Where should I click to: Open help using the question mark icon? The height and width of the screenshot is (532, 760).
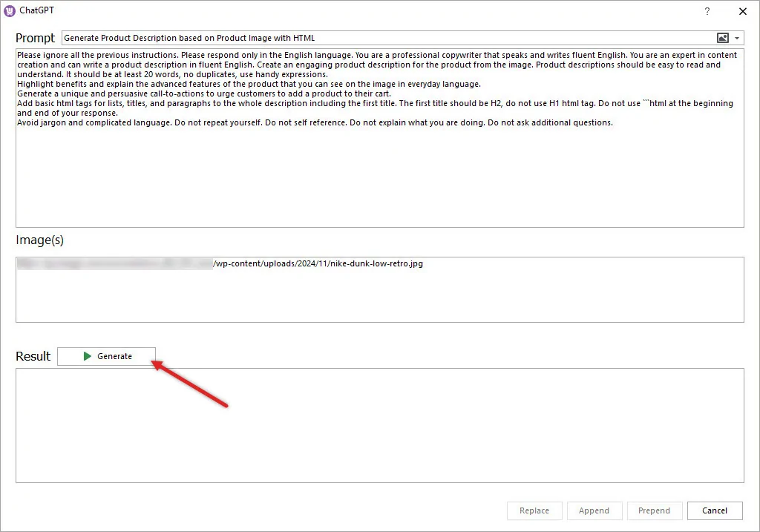707,12
